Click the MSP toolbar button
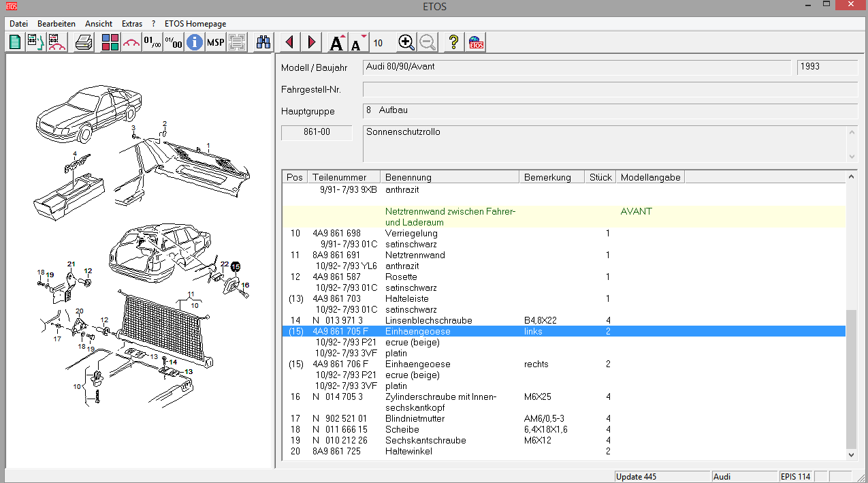 (216, 42)
